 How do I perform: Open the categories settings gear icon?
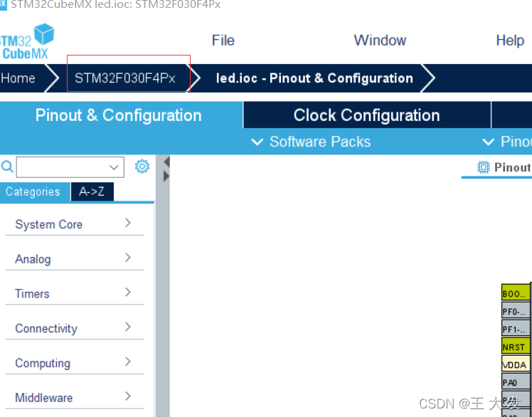point(142,167)
